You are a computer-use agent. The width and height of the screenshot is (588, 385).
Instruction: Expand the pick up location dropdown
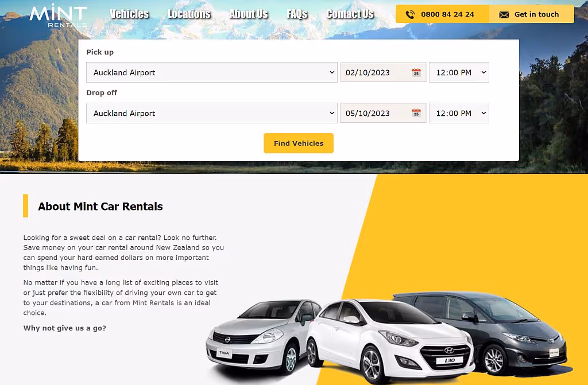[x=212, y=72]
